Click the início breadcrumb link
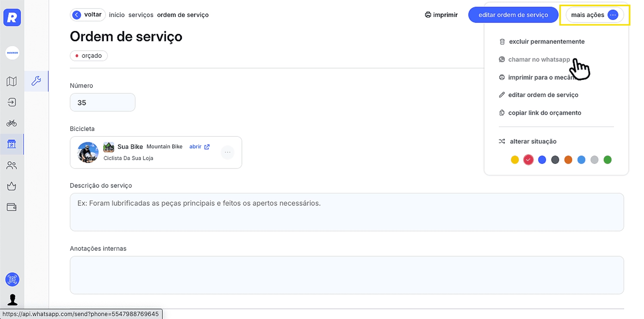 click(117, 15)
